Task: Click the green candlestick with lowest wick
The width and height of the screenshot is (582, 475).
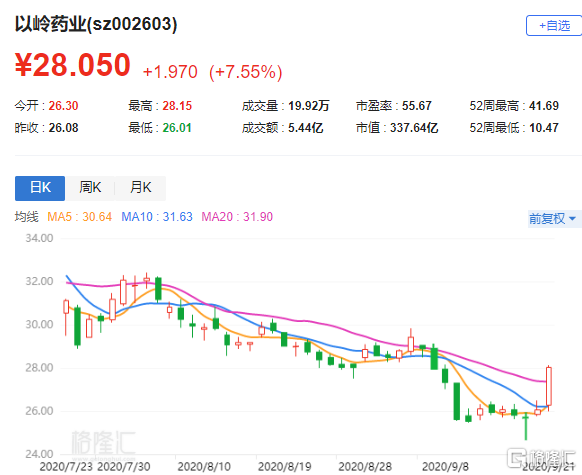Action: point(526,426)
